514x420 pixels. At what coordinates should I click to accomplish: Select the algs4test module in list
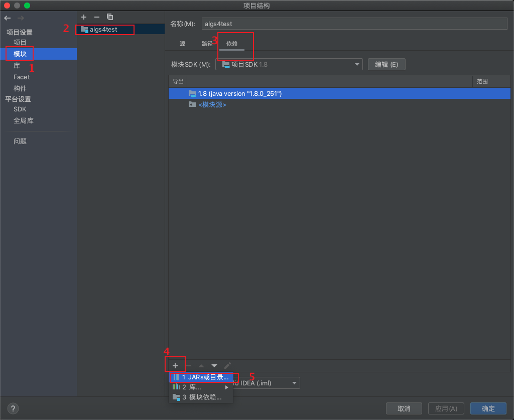pyautogui.click(x=121, y=30)
